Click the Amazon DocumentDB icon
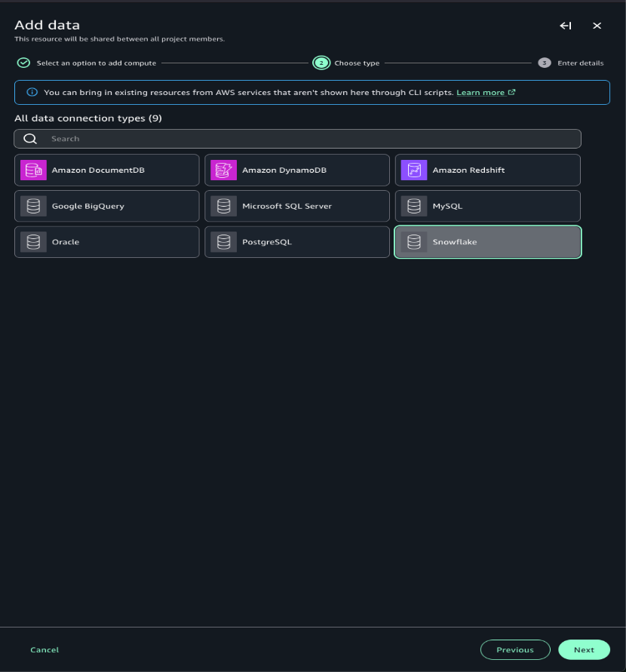Viewport: 626px width, 672px height. tap(33, 170)
